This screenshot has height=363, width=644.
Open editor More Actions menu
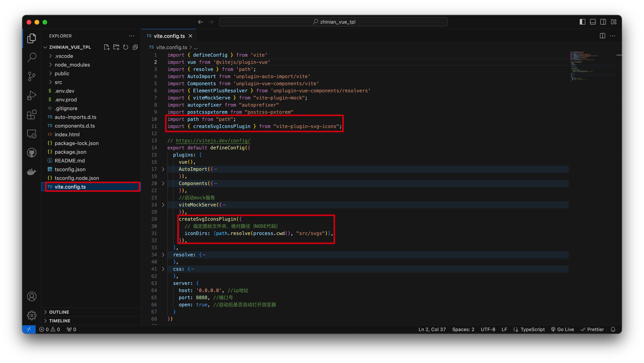click(x=612, y=36)
